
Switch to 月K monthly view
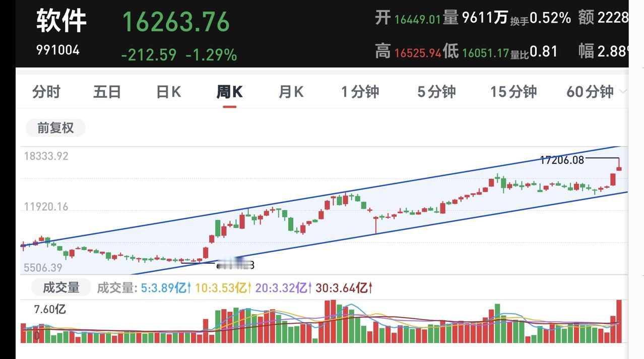291,92
